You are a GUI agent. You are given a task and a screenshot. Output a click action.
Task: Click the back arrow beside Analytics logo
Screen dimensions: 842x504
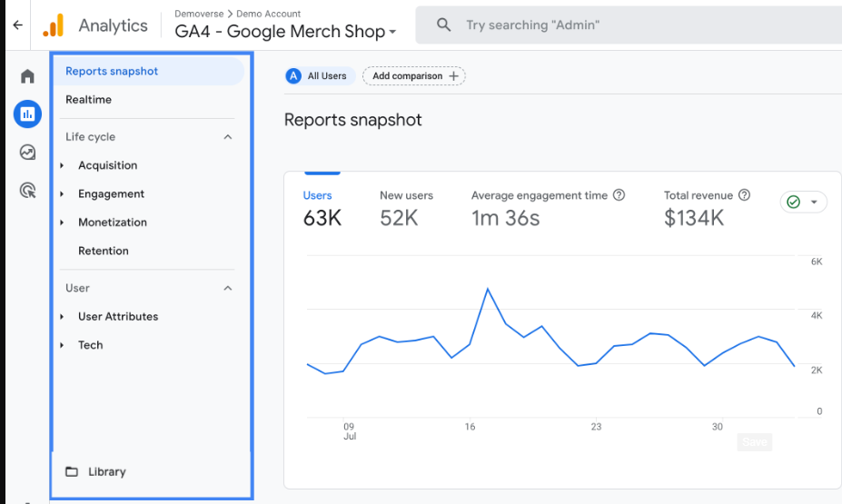point(17,25)
